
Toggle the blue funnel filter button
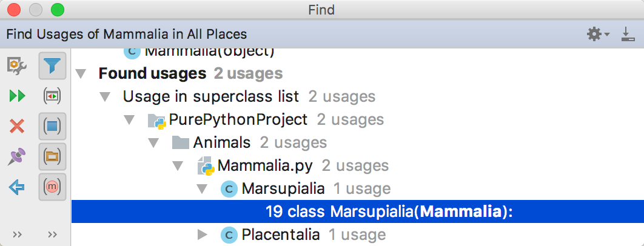52,66
